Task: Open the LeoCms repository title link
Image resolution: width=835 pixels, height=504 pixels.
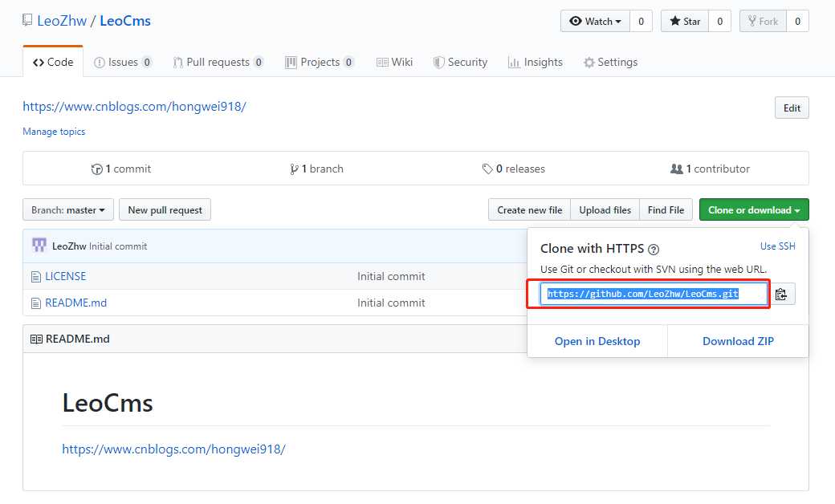Action: click(x=125, y=21)
